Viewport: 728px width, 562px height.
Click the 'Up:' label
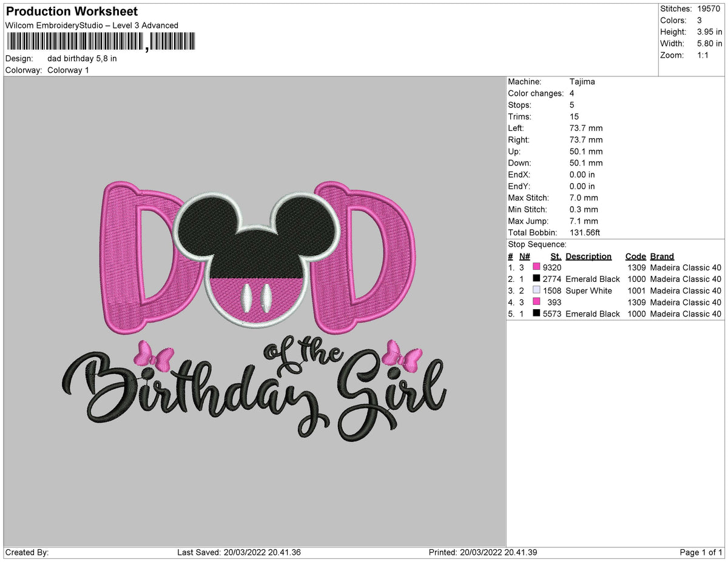(x=514, y=152)
